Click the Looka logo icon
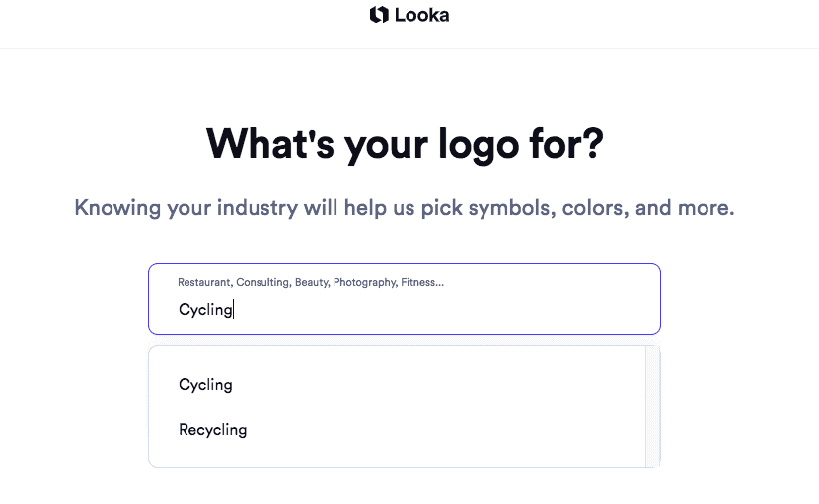The width and height of the screenshot is (819, 504). coord(379,15)
